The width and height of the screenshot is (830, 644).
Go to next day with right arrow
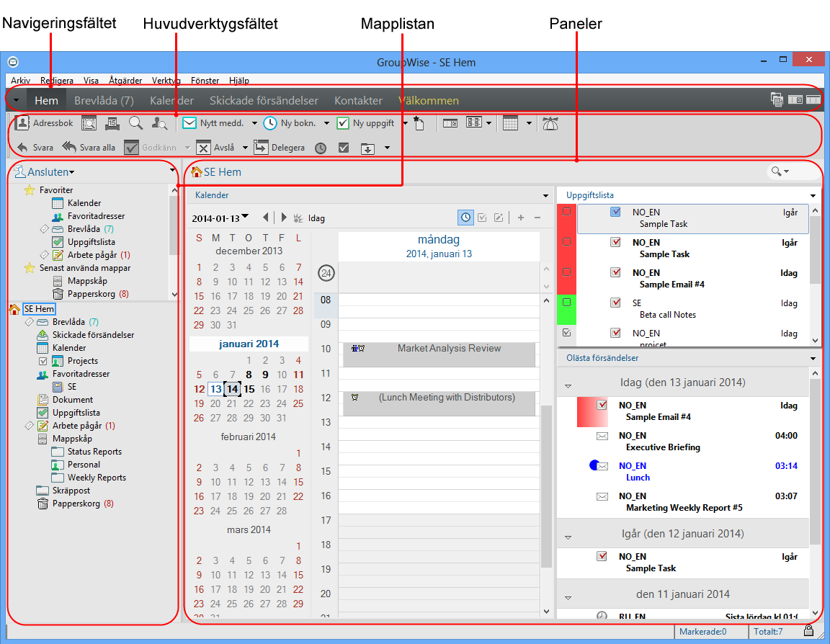[284, 218]
